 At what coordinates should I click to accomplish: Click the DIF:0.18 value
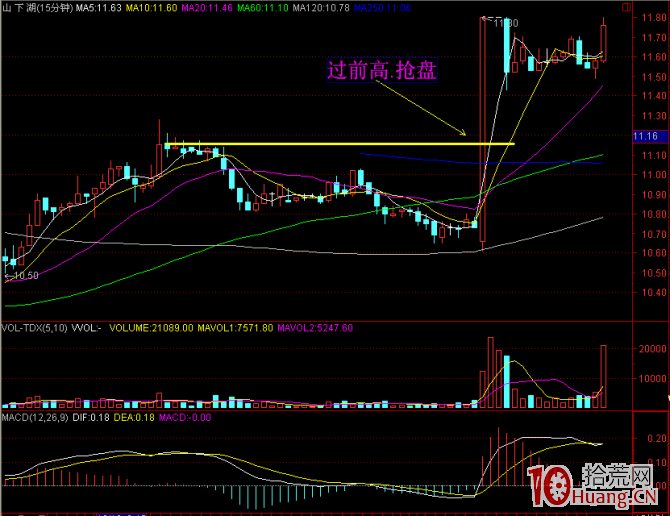pyautogui.click(x=91, y=417)
